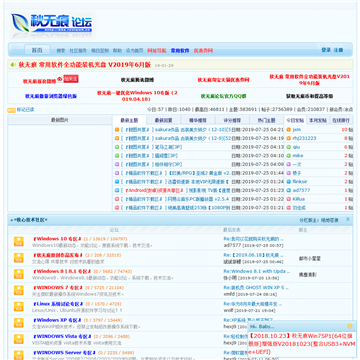
Task: Click the new-badge icon beside the first promo link
Action: 68,79
